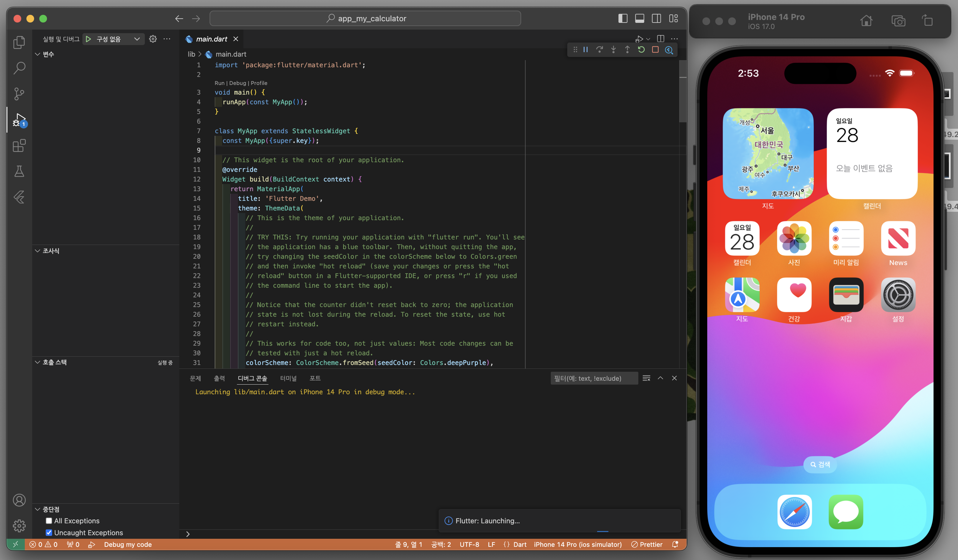
Task: Click the Debug CodeLens link above main
Action: coord(238,83)
